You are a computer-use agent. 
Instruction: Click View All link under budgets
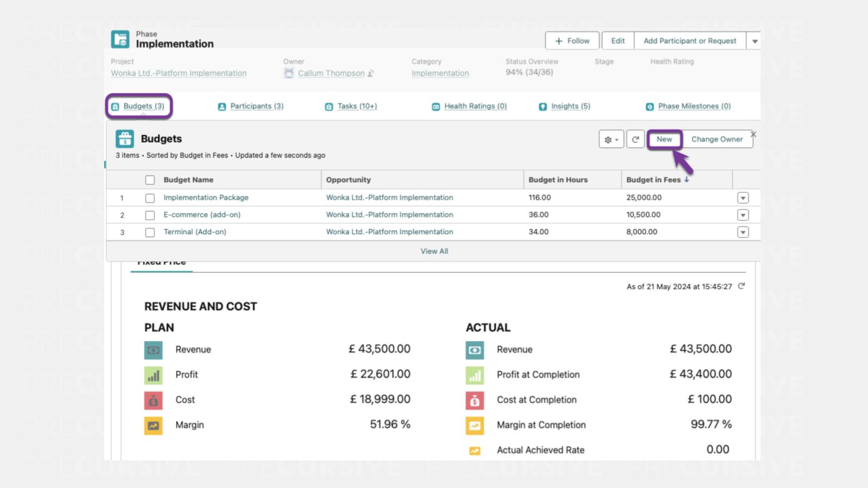(434, 251)
